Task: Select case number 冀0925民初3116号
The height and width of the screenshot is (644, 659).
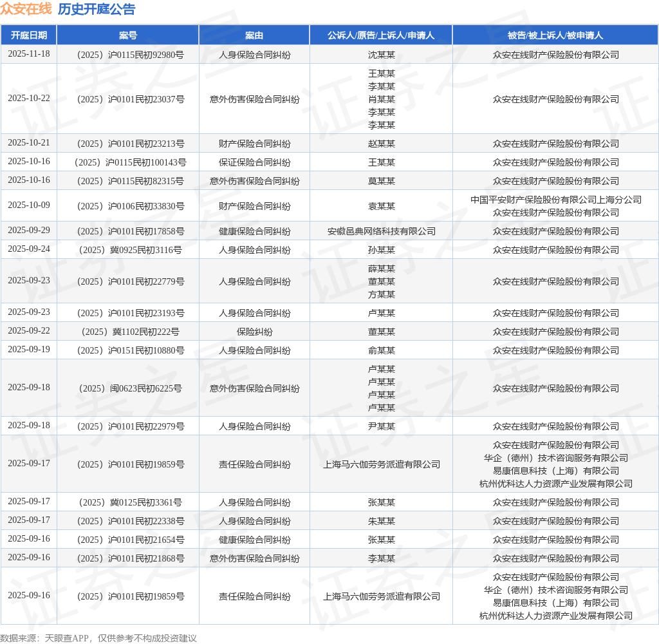Action: click(x=130, y=250)
